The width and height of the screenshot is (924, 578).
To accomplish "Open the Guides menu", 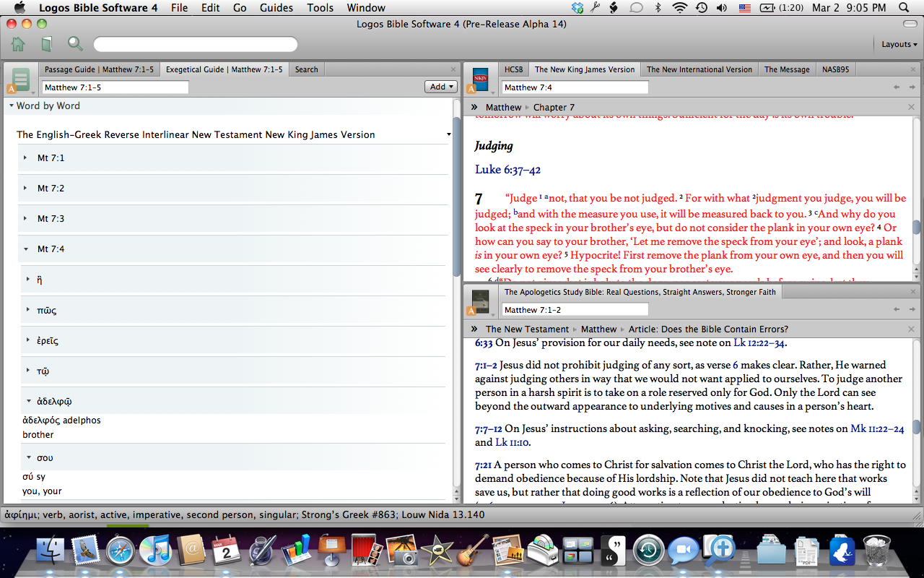I will [276, 8].
